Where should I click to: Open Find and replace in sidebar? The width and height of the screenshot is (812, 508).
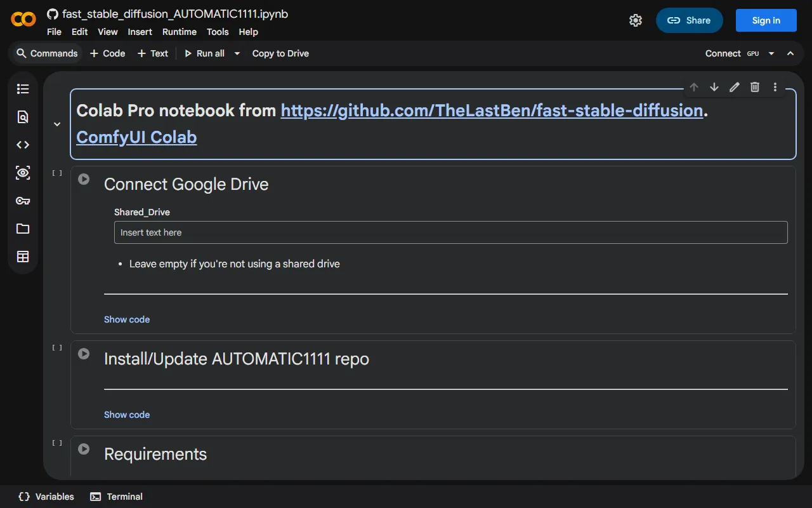click(23, 117)
